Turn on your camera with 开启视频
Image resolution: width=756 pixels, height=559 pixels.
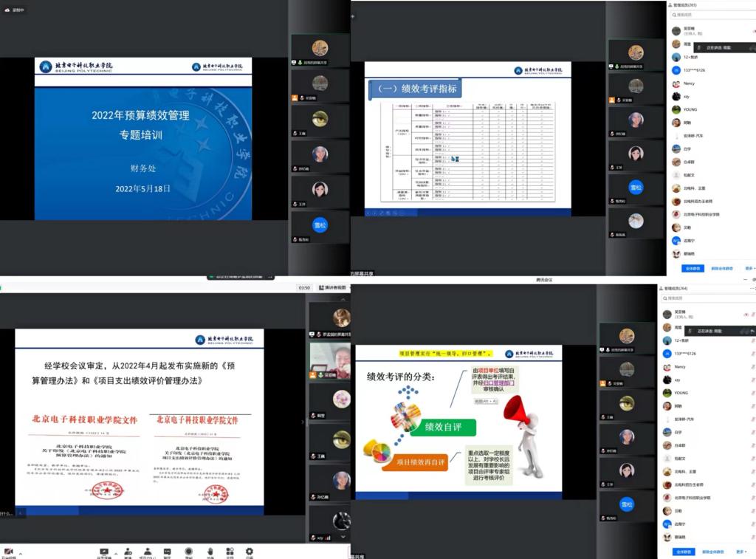pyautogui.click(x=8, y=551)
